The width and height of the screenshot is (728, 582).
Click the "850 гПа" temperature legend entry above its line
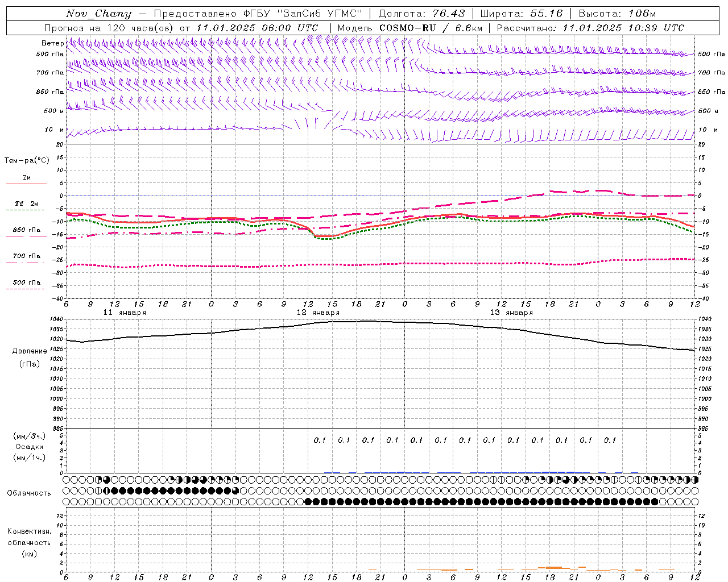point(26,230)
